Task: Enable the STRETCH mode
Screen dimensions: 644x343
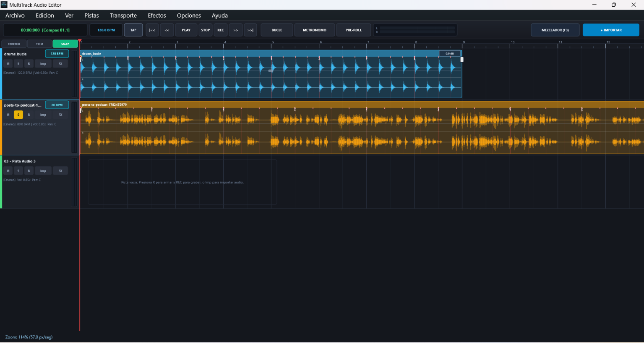Action: pos(14,44)
